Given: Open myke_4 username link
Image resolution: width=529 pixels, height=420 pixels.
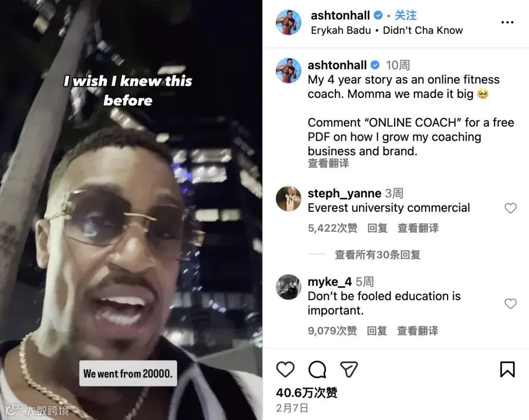Looking at the screenshot, I should [330, 281].
